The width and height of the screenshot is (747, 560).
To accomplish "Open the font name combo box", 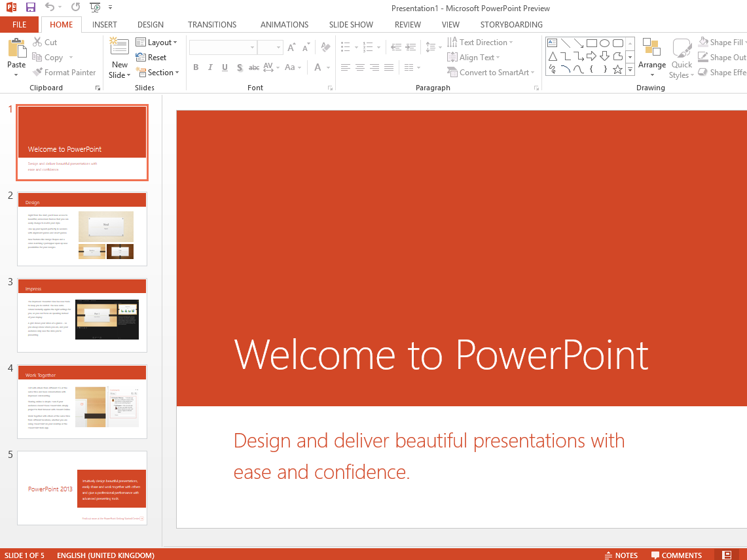I will point(223,47).
